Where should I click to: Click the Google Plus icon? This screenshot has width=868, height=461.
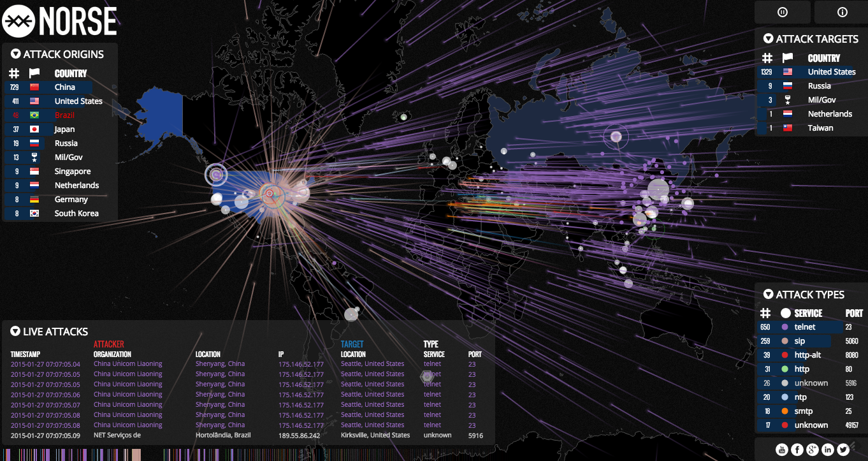pyautogui.click(x=812, y=450)
